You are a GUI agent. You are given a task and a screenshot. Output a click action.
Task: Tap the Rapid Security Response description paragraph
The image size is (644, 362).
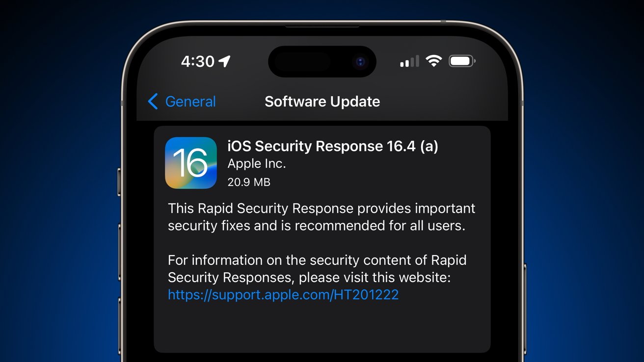click(x=322, y=217)
